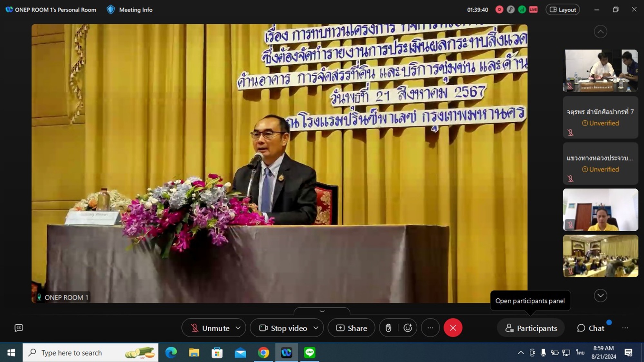644x362 pixels.
Task: Open more options ellipsis in control bar
Action: 430,328
